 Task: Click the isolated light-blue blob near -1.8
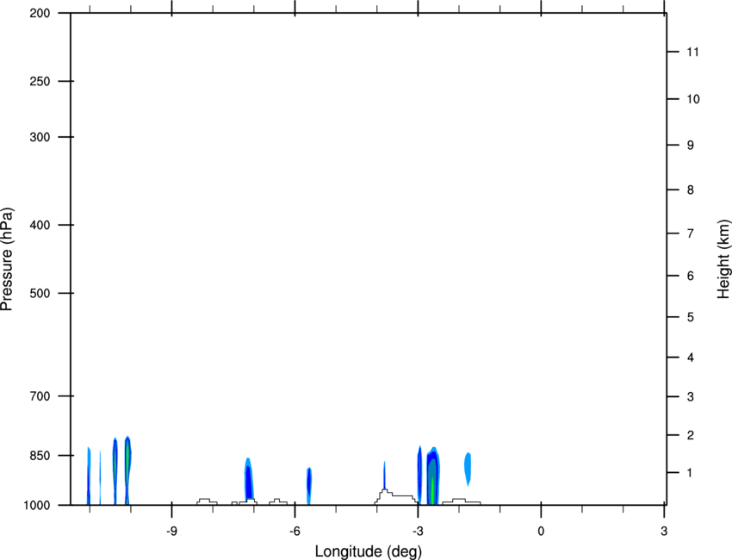tap(468, 469)
